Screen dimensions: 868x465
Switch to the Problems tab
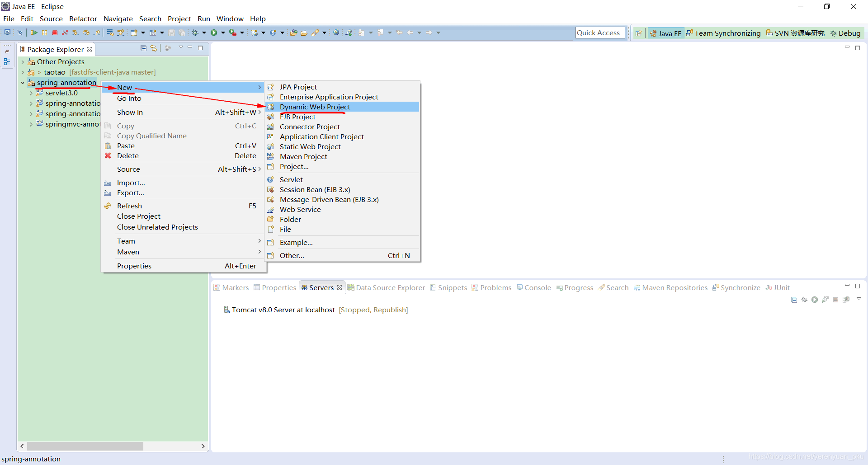(491, 288)
